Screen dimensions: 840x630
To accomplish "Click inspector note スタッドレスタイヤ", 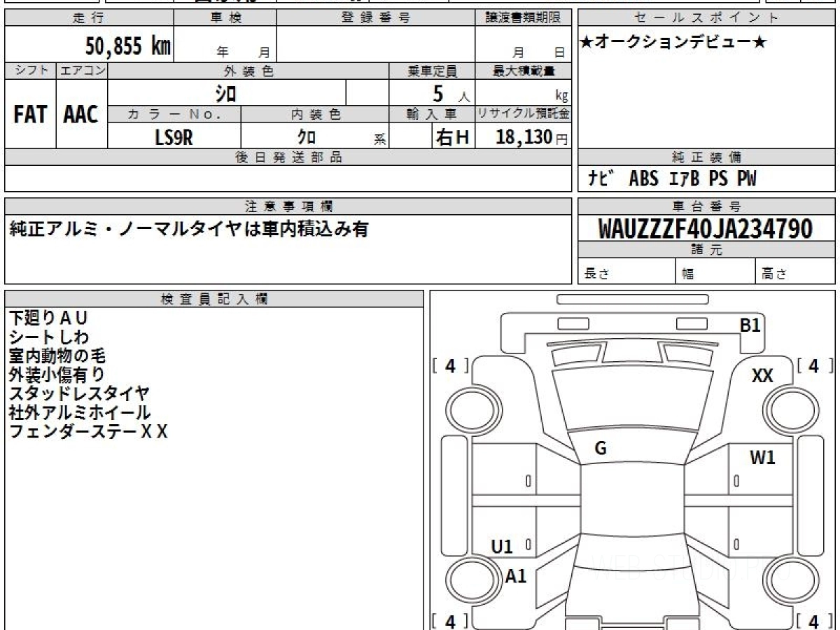I will 79,393.
